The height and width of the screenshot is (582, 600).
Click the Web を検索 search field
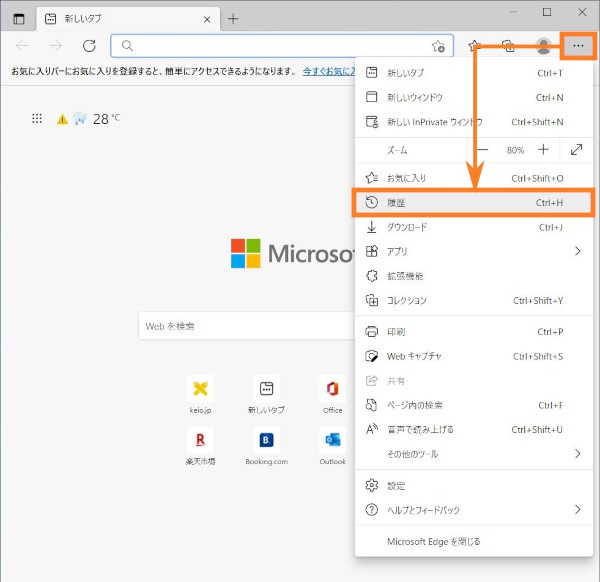[x=245, y=326]
